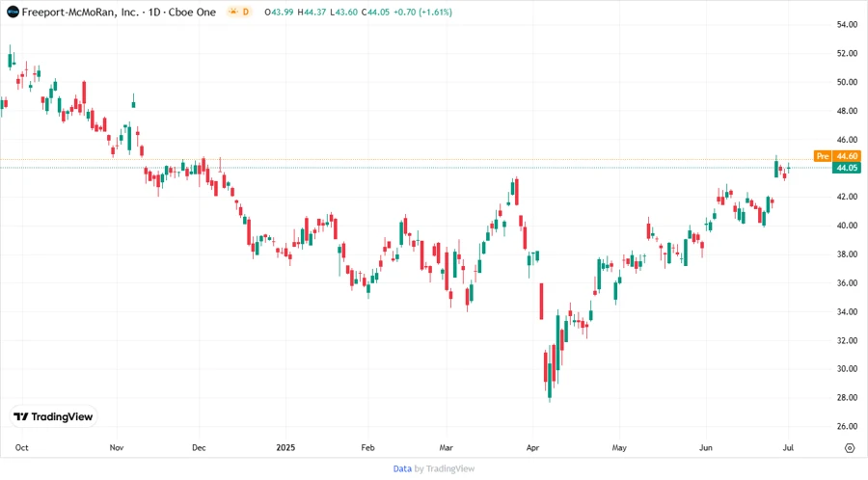The image size is (868, 480).
Task: Click the Freeport-McMoRan symbol logo icon
Action: click(x=13, y=12)
